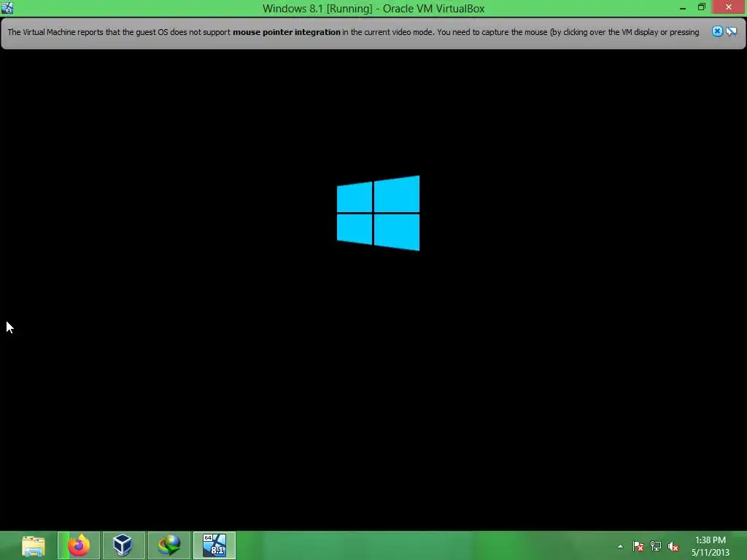
Task: Restore down the VirtualBox window
Action: point(702,7)
